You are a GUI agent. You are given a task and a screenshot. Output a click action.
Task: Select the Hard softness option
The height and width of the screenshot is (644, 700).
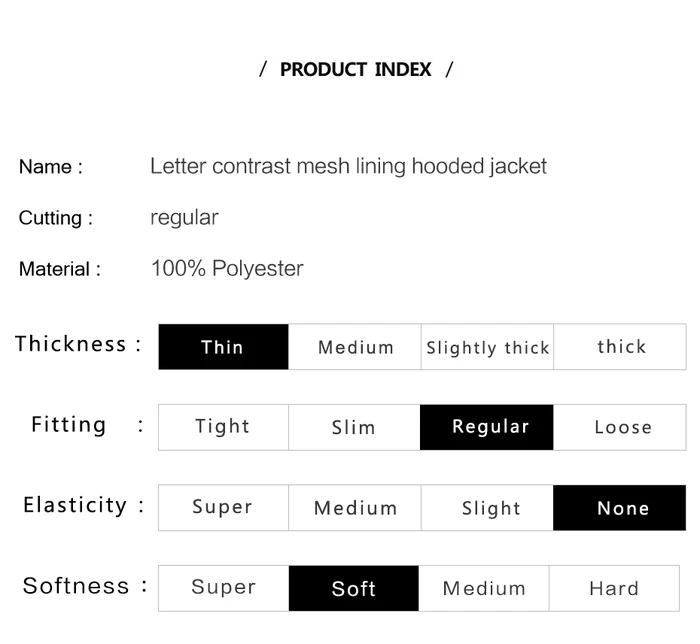point(614,588)
